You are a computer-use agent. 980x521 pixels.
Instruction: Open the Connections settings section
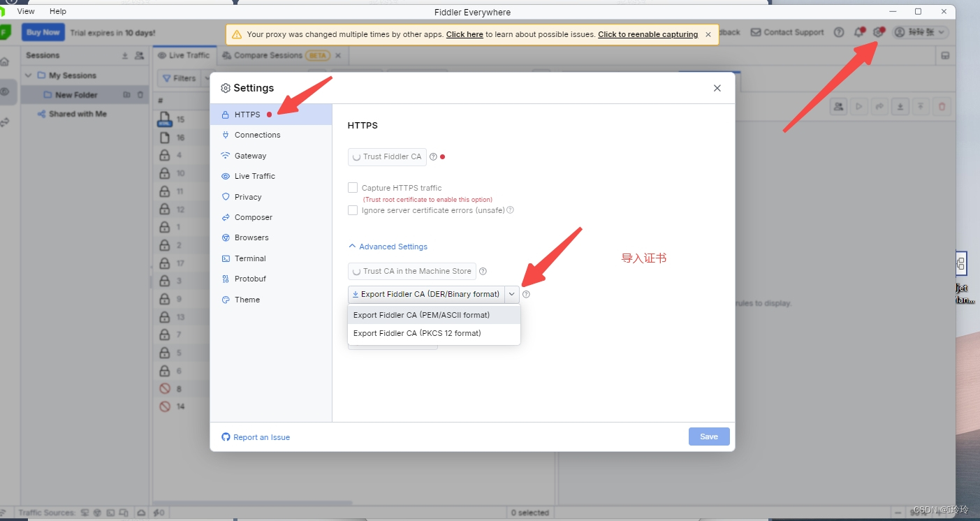[x=270, y=135]
